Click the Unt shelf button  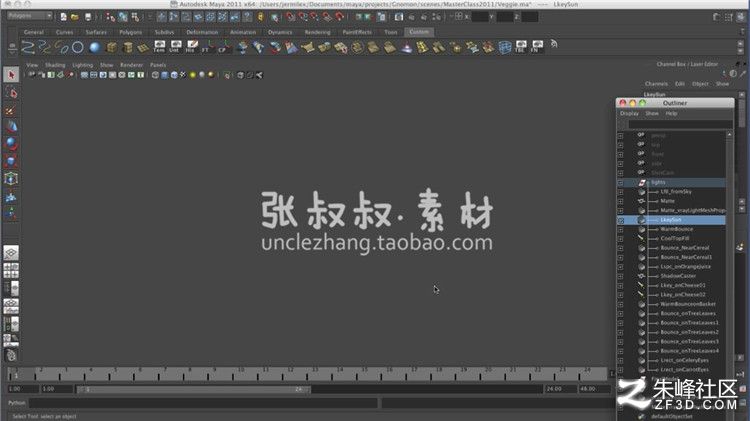point(176,46)
